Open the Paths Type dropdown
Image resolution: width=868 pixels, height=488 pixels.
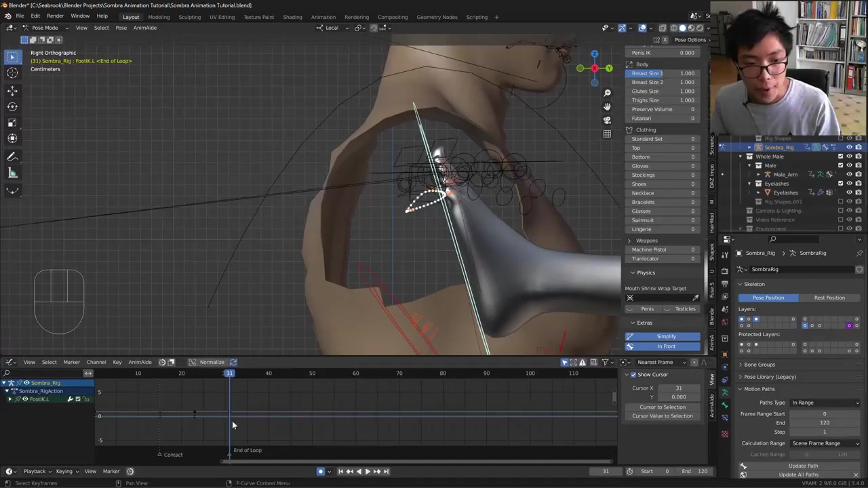pyautogui.click(x=825, y=403)
